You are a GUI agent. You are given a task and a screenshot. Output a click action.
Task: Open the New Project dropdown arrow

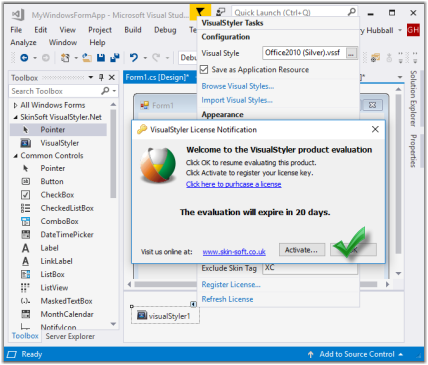point(76,58)
